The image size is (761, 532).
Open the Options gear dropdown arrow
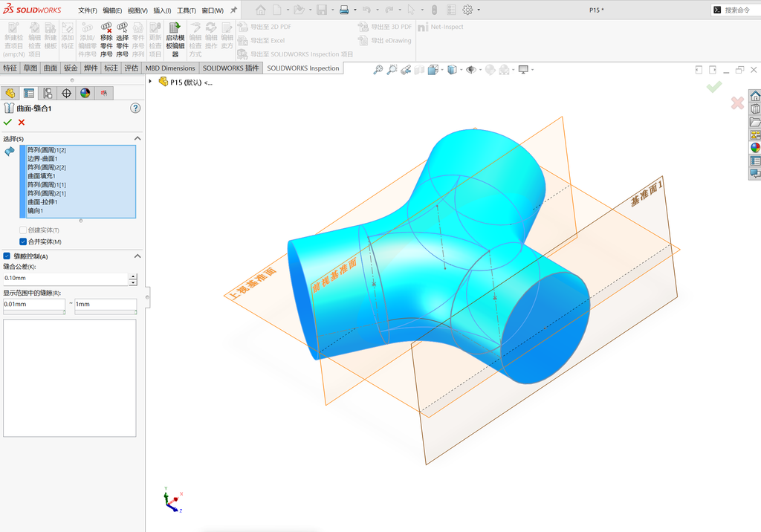coord(479,10)
